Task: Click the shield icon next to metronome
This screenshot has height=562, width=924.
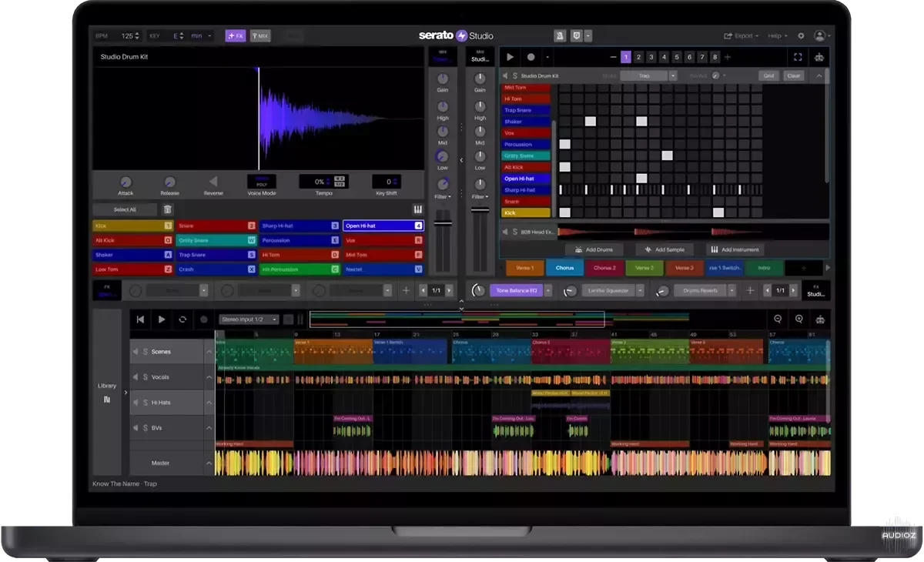Action: [576, 35]
